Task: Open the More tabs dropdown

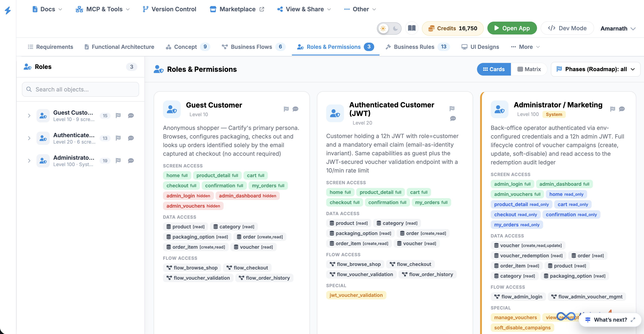Action: click(525, 47)
